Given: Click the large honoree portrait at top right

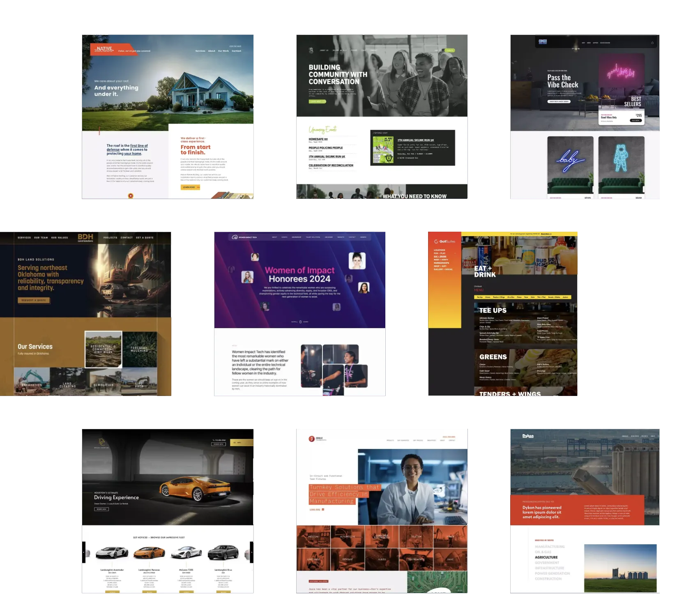Looking at the screenshot, I should 357,261.
